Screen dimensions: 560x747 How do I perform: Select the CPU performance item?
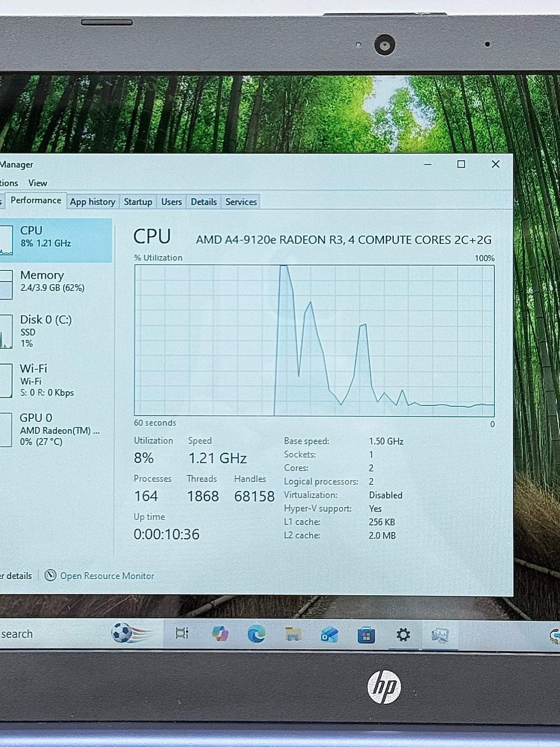[56, 240]
